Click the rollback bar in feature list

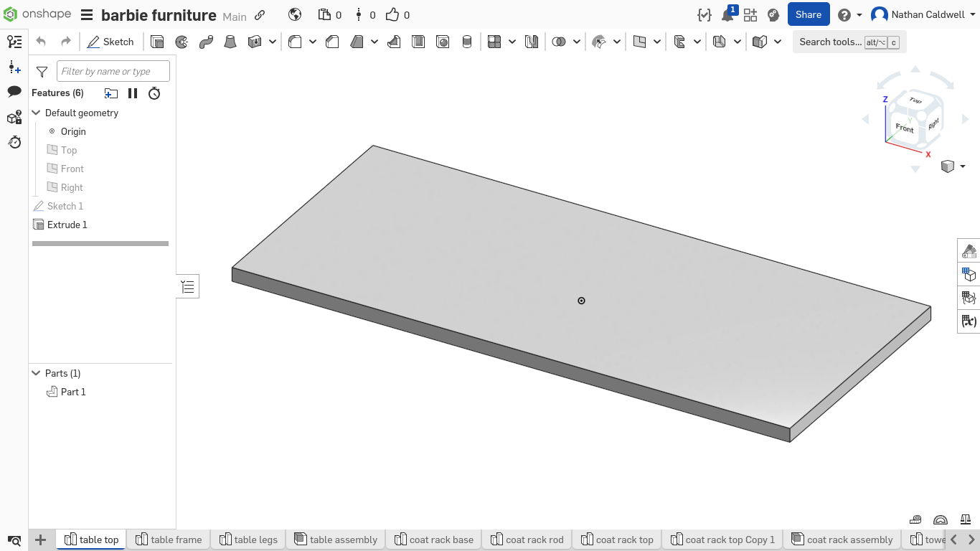[x=100, y=243]
